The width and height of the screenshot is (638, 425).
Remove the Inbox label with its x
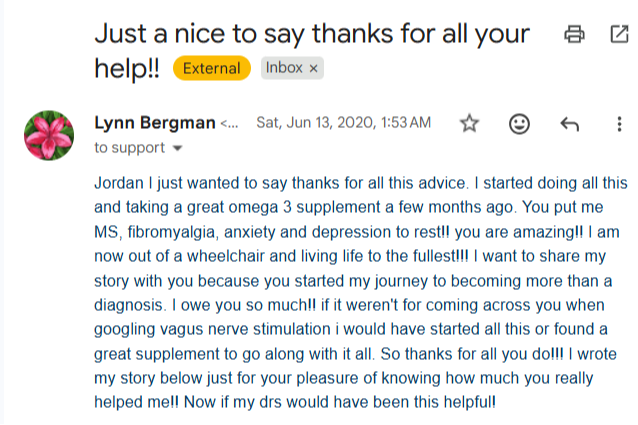(x=313, y=68)
